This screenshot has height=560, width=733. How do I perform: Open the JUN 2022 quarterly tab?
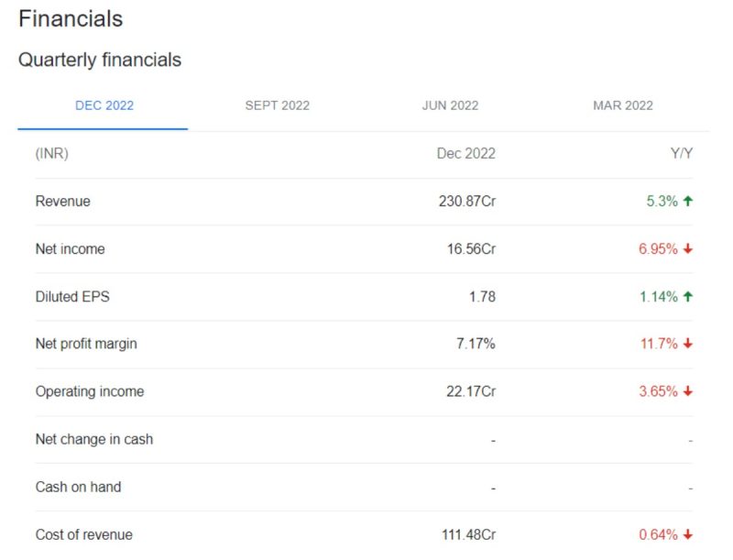(x=450, y=105)
